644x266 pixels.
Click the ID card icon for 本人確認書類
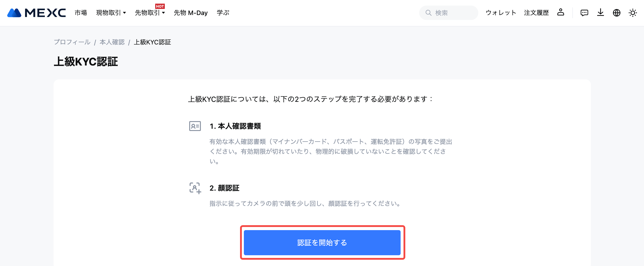195,126
